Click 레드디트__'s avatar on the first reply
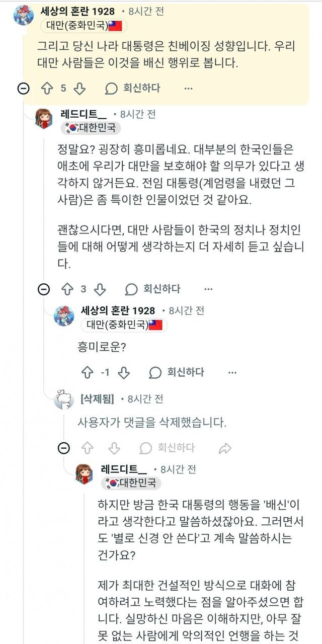Image resolution: width=322 pixels, height=644 pixels. point(43,119)
